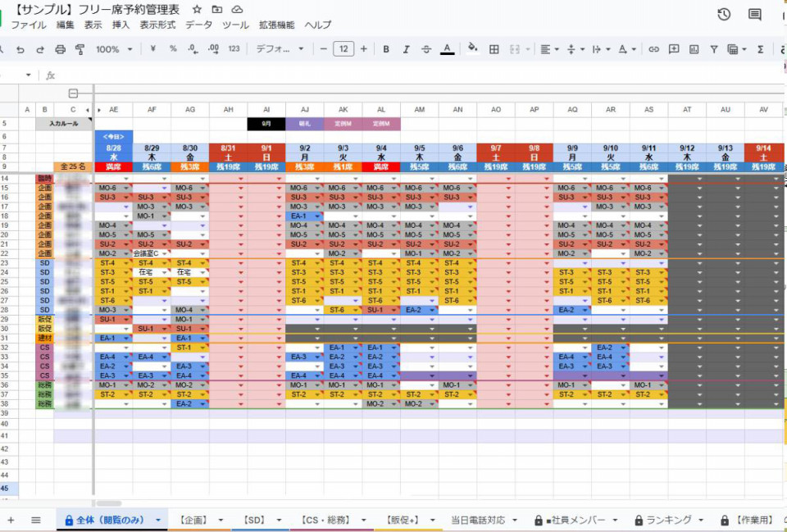The height and width of the screenshot is (532, 787).
Task: Open the font family dropdown
Action: (x=280, y=49)
